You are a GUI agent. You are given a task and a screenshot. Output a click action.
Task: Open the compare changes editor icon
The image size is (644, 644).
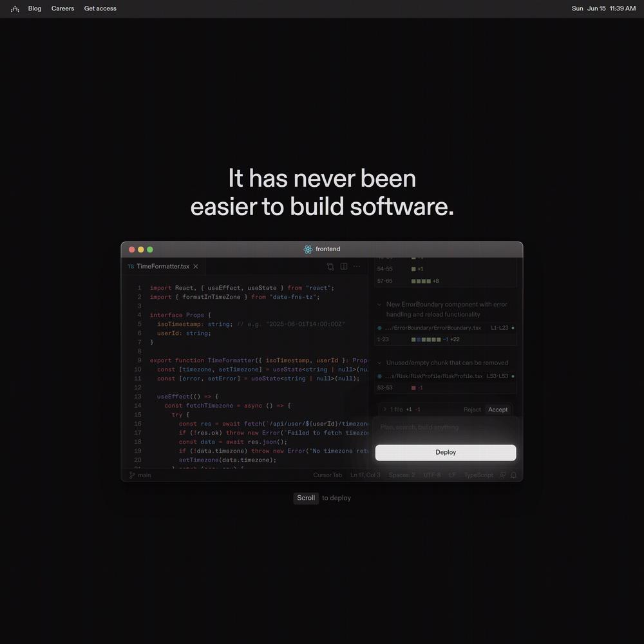pos(330,267)
